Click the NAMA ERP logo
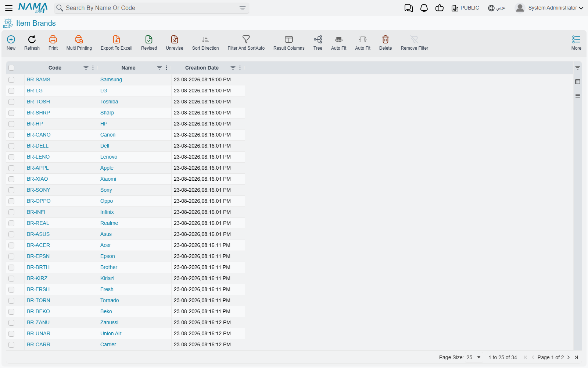The width and height of the screenshot is (588, 368). click(33, 8)
